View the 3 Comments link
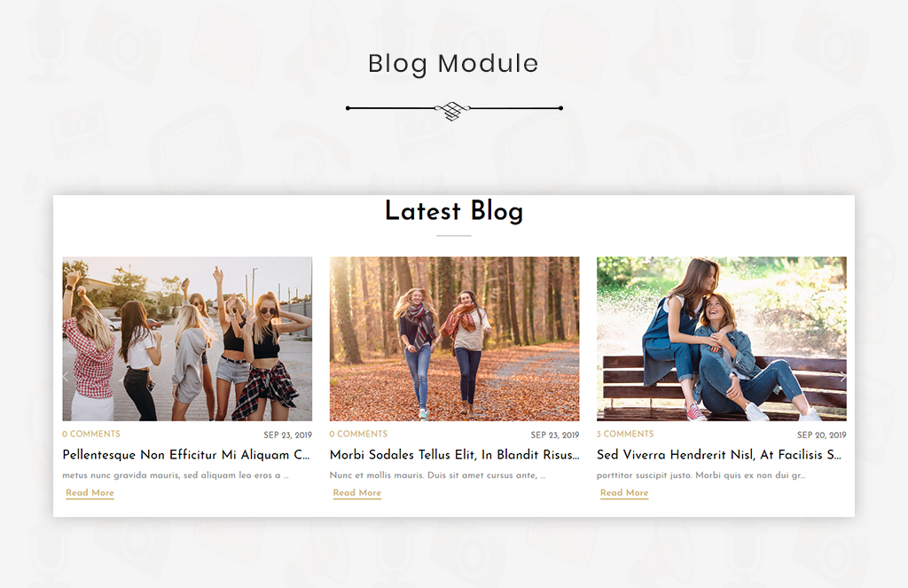The height and width of the screenshot is (588, 908). point(625,434)
